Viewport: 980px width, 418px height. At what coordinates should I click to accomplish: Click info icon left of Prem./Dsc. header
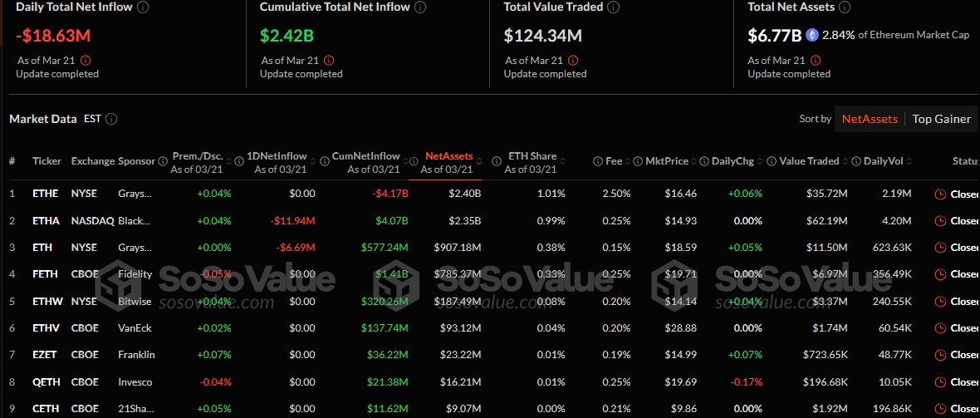point(163,161)
